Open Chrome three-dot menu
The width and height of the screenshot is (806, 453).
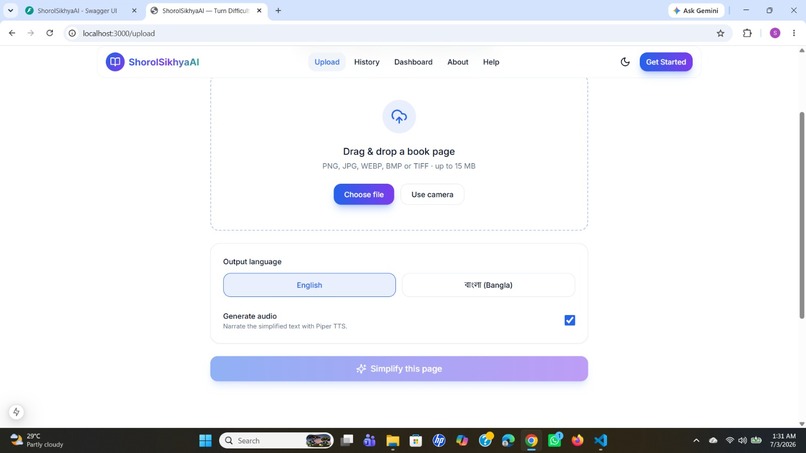click(x=794, y=33)
